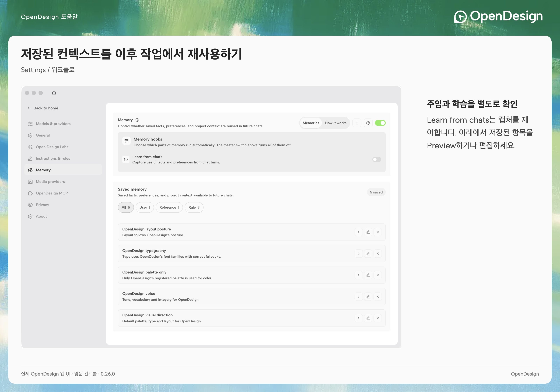Open Privacy settings
560x392 pixels.
(x=63, y=205)
